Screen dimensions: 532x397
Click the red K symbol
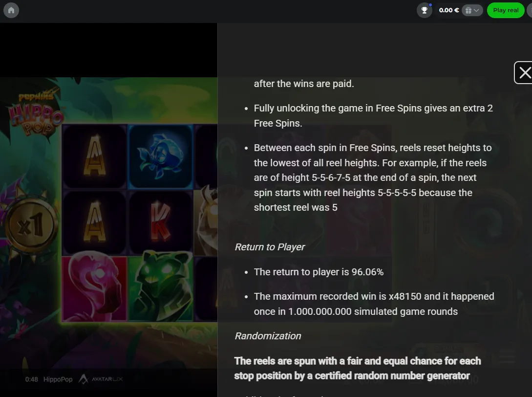161,222
